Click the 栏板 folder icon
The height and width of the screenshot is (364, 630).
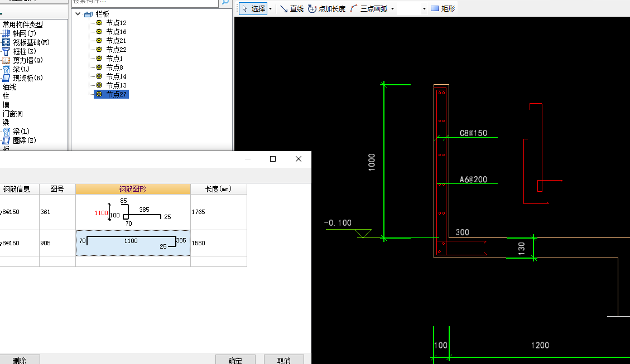(x=88, y=14)
